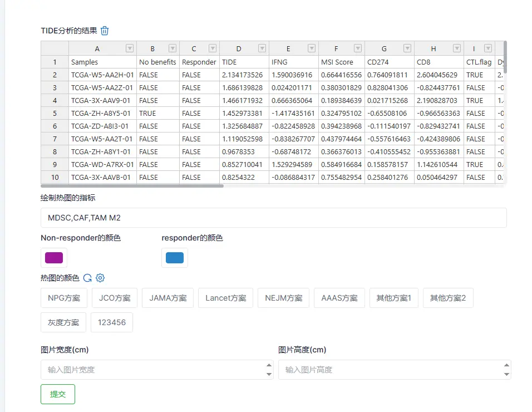This screenshot has height=412, width=532.
Task: Select the NPG方案 color scheme
Action: pyautogui.click(x=63, y=298)
